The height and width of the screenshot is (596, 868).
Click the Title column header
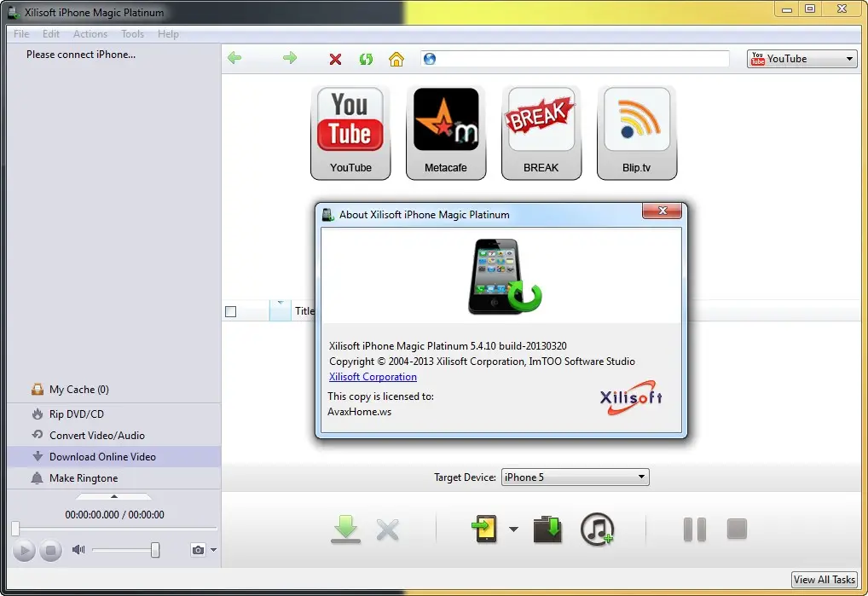(x=305, y=311)
